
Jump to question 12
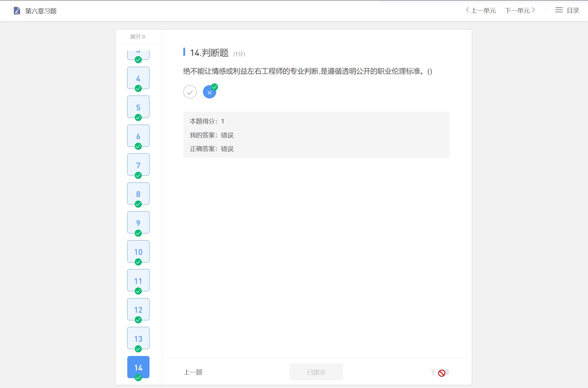click(x=138, y=309)
